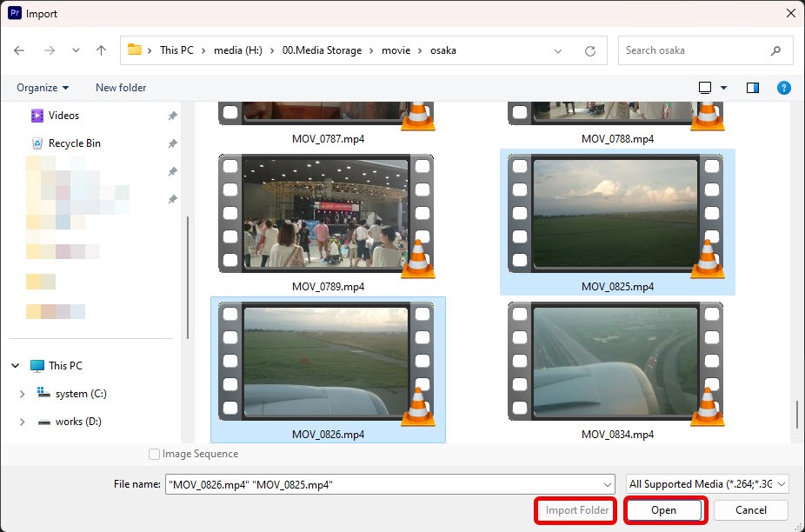Open Recycle Bin in navigation pane
The width and height of the screenshot is (805, 532).
coord(74,143)
